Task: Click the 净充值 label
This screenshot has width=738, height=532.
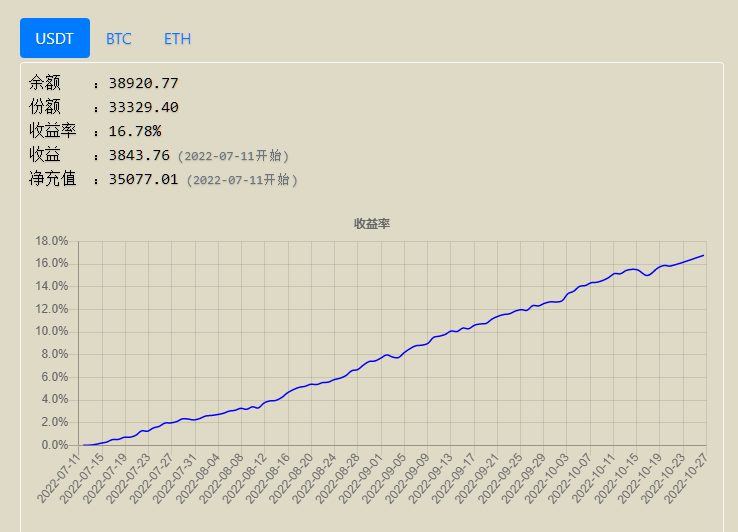Action: (x=53, y=179)
